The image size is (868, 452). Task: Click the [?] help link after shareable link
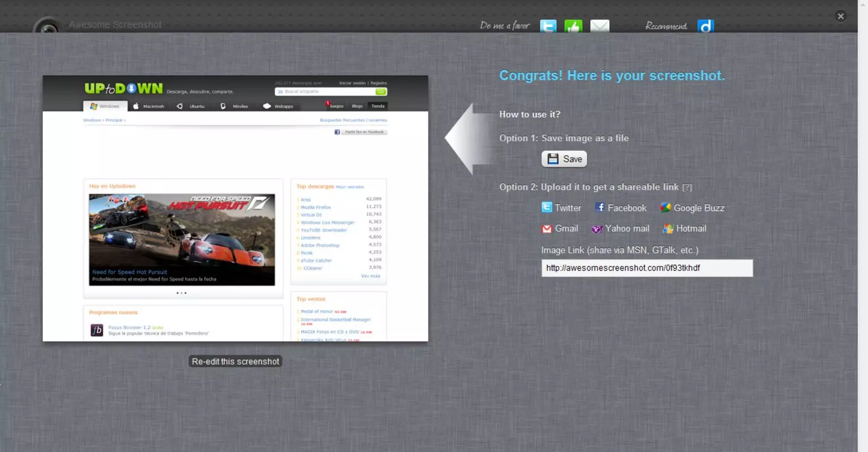(687, 188)
